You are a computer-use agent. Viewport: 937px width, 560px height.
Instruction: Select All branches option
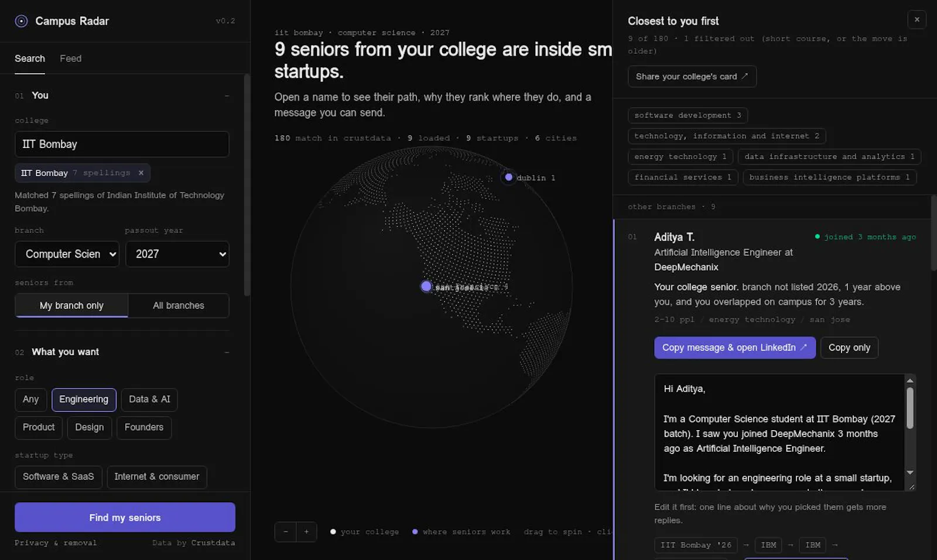click(179, 305)
